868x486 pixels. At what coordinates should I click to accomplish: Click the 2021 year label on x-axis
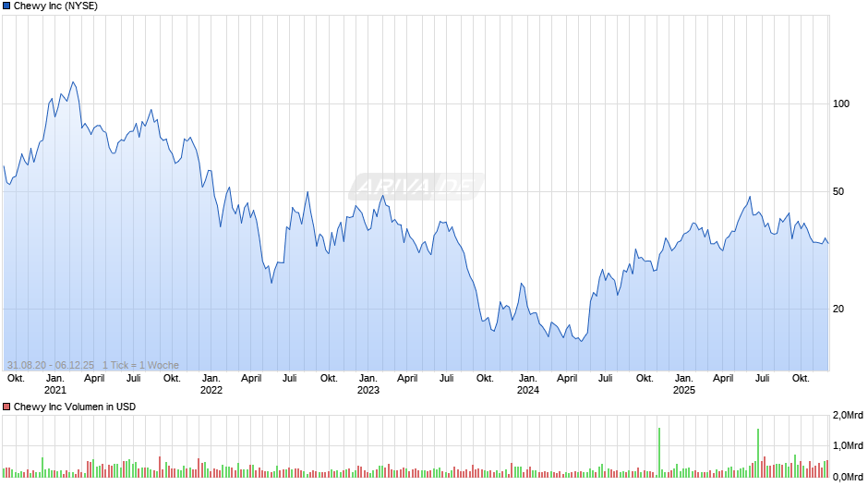54,390
